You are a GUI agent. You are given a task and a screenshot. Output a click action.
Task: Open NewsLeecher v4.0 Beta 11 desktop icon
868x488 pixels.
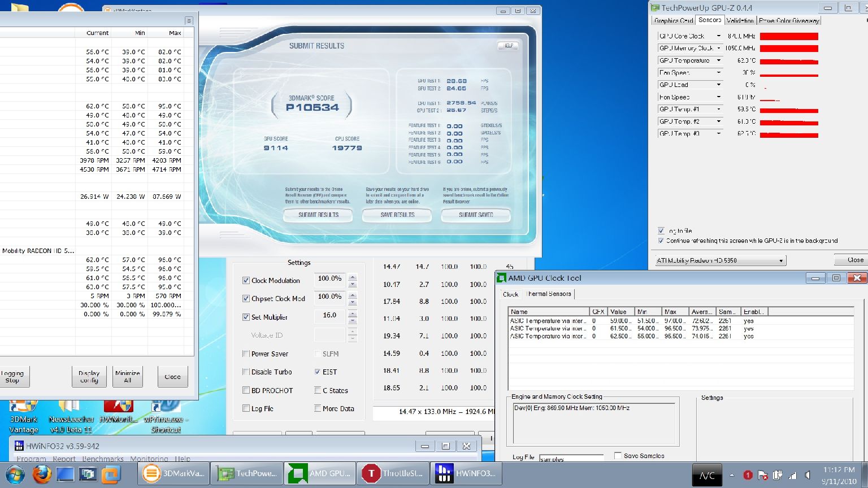pyautogui.click(x=71, y=417)
